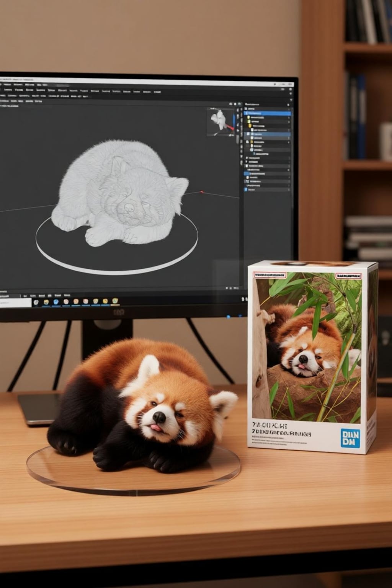
Task: Click the browser icon on the Windows taskbar
Action: pyautogui.click(x=55, y=302)
